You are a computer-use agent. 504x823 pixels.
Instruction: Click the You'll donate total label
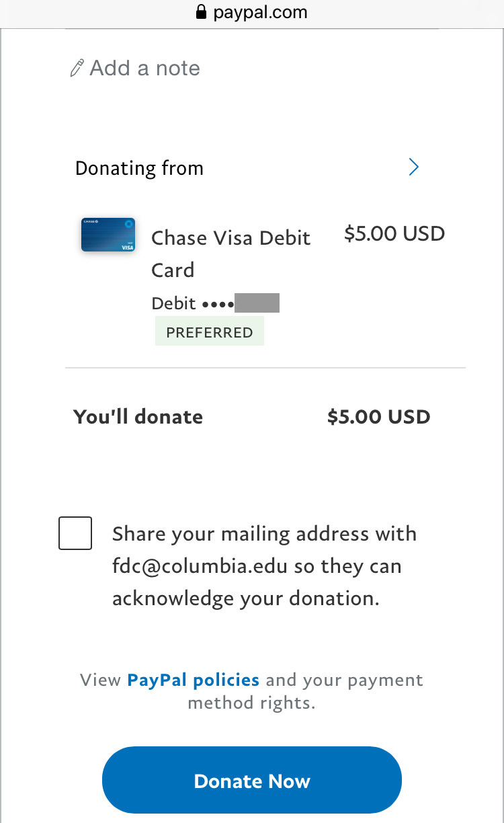138,416
